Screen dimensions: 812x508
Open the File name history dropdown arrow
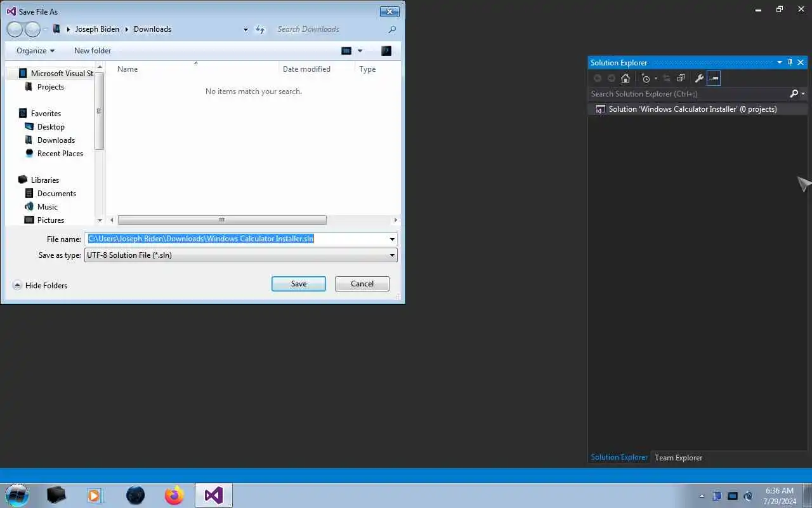click(x=393, y=239)
